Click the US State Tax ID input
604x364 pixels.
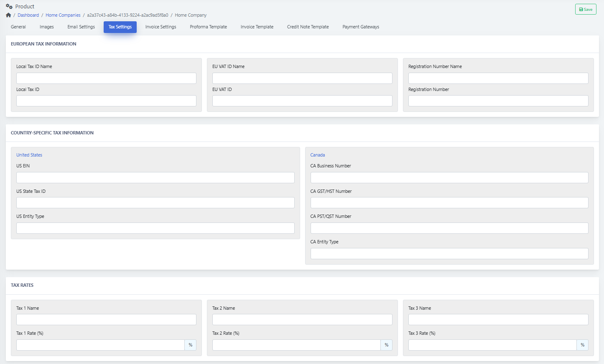(x=155, y=202)
